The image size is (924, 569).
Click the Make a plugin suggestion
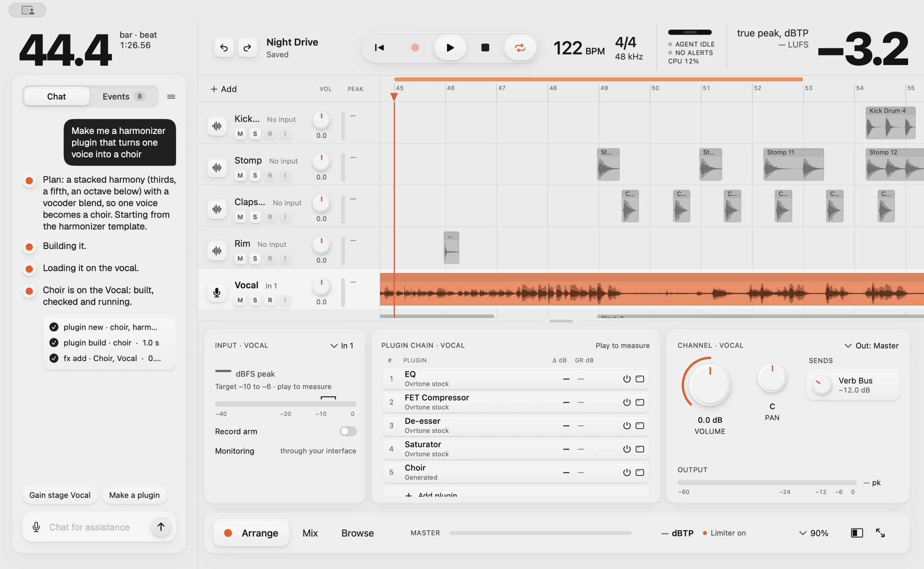[x=134, y=495]
